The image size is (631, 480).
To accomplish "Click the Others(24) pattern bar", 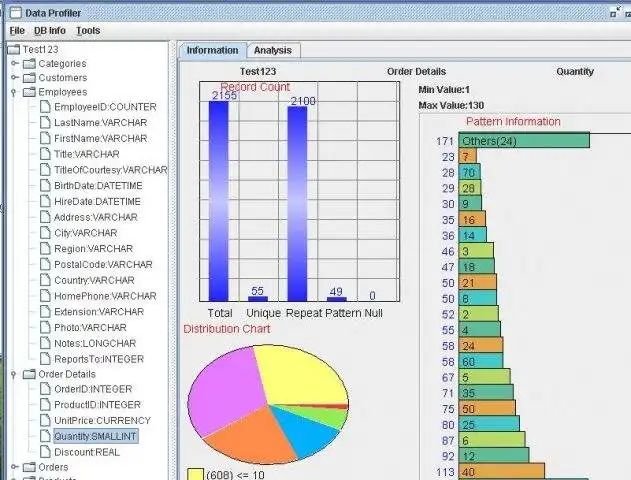I will coord(524,141).
